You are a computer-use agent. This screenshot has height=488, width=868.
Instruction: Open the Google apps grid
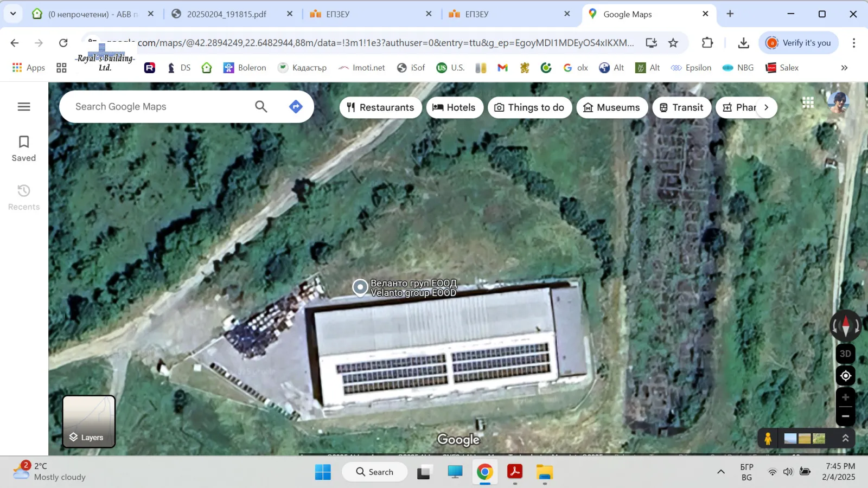click(808, 102)
